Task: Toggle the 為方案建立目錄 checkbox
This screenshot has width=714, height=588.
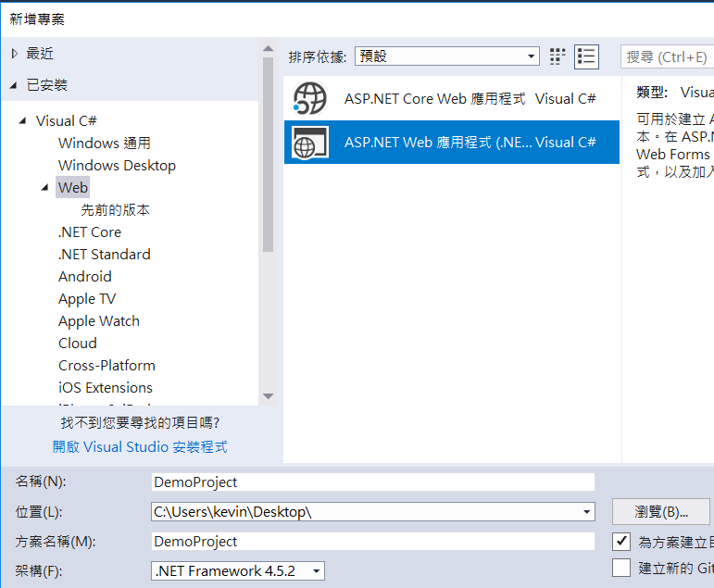Action: click(x=621, y=541)
